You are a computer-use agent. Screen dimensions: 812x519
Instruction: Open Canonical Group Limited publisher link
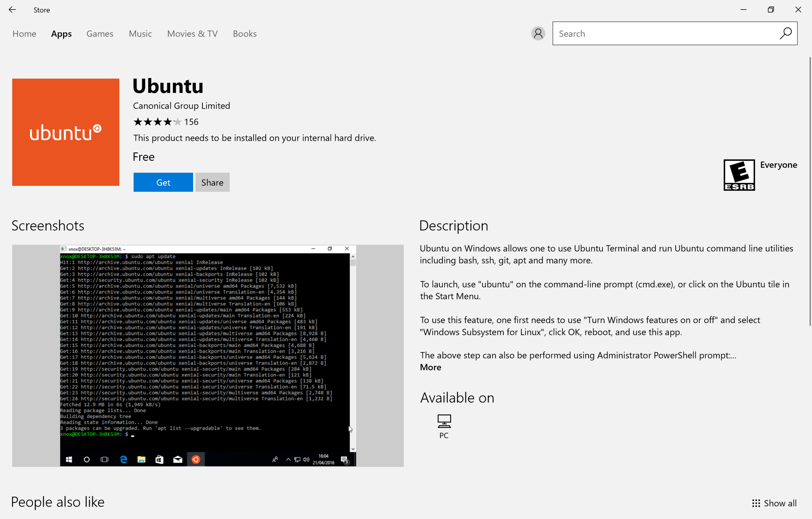pyautogui.click(x=182, y=106)
